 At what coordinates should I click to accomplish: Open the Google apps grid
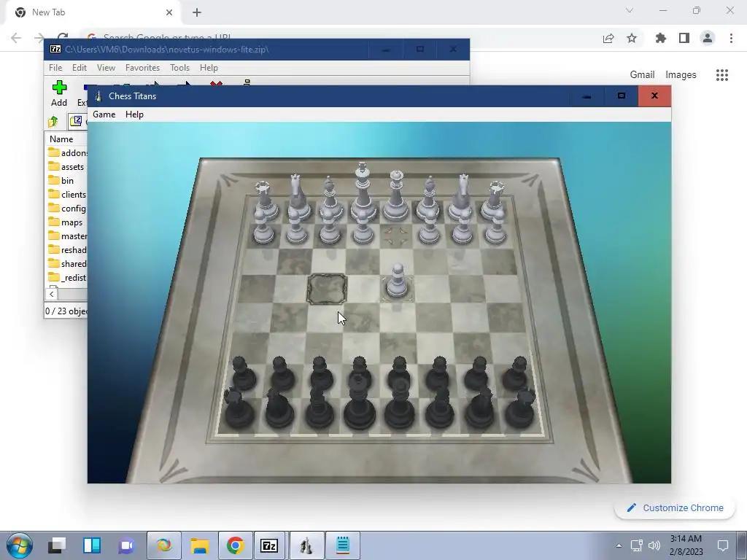tap(722, 75)
